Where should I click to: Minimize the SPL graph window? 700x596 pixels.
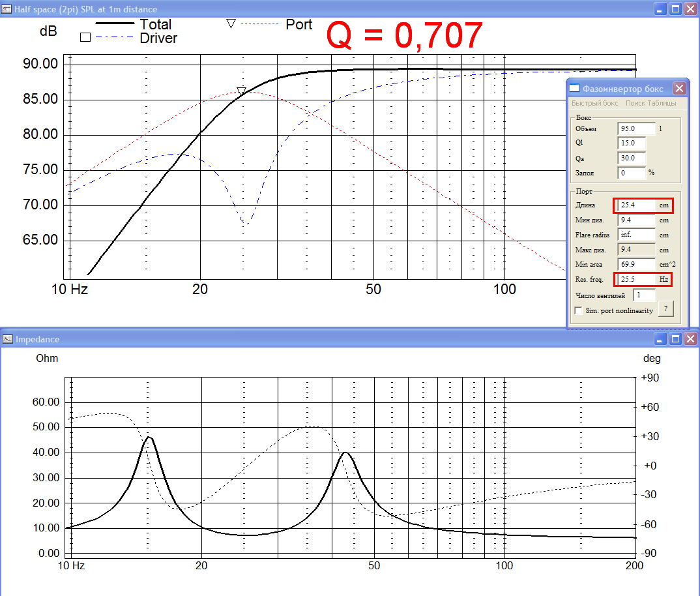click(x=661, y=9)
